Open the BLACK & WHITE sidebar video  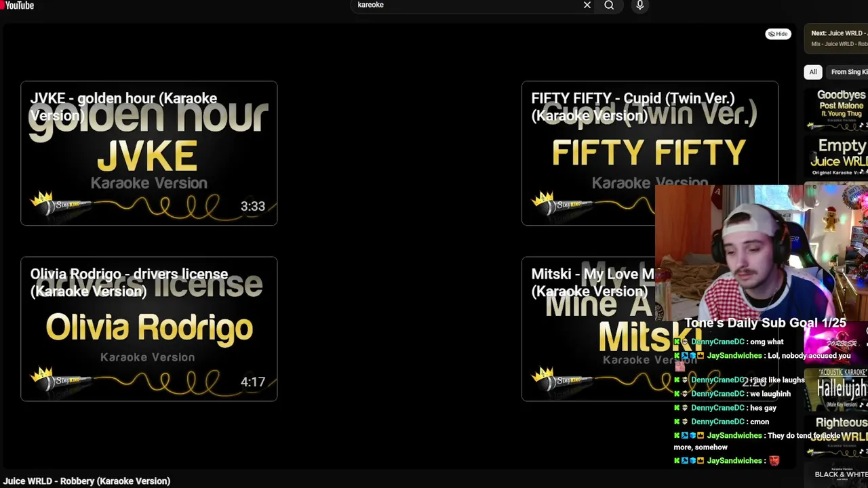click(836, 474)
